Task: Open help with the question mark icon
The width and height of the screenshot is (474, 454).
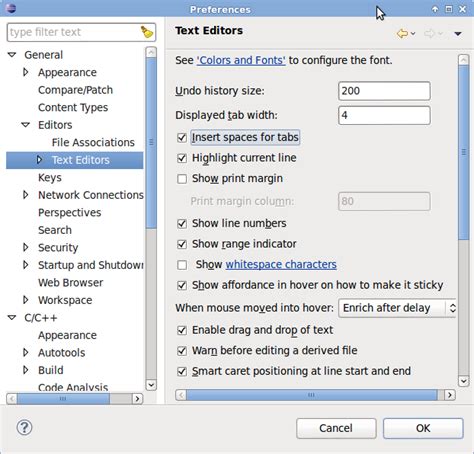Action: 24,427
